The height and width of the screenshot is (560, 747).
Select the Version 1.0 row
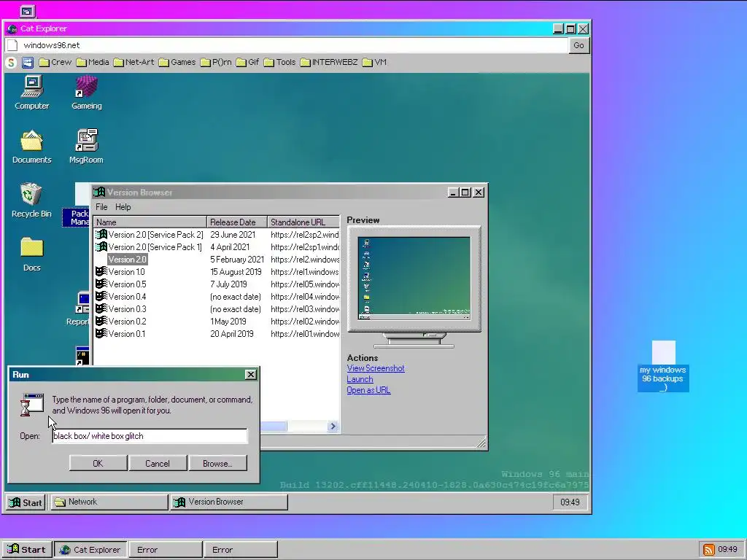(x=217, y=272)
